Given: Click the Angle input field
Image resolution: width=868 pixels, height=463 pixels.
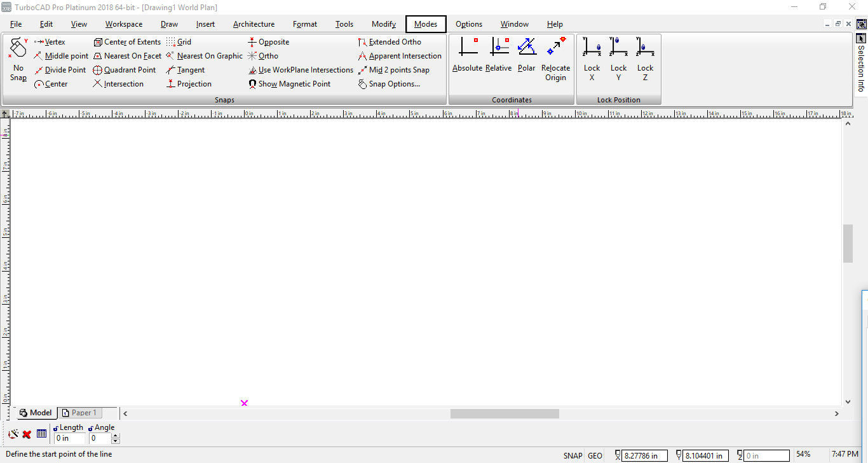Looking at the screenshot, I should 100,438.
